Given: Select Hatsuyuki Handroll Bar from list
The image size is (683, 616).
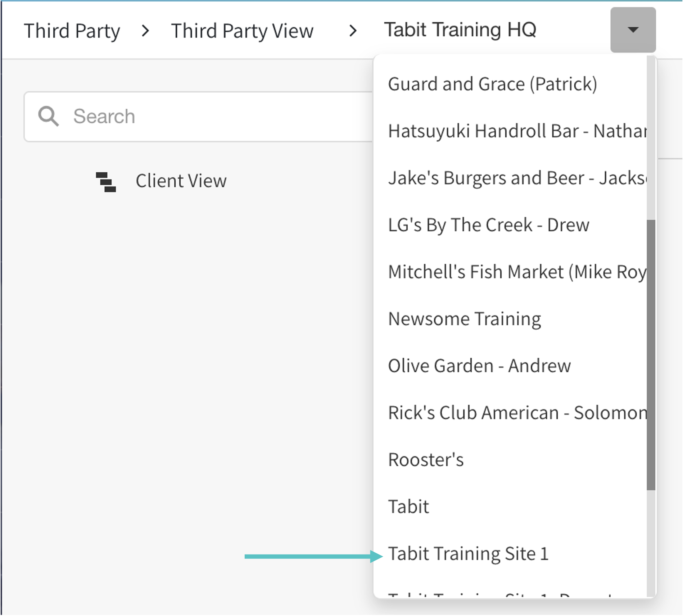Looking at the screenshot, I should [517, 131].
